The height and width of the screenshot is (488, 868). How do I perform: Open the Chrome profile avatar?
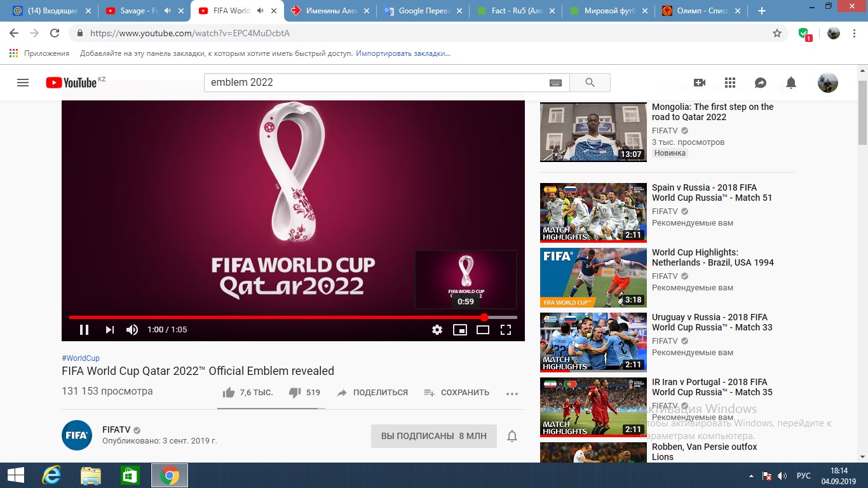pyautogui.click(x=834, y=33)
